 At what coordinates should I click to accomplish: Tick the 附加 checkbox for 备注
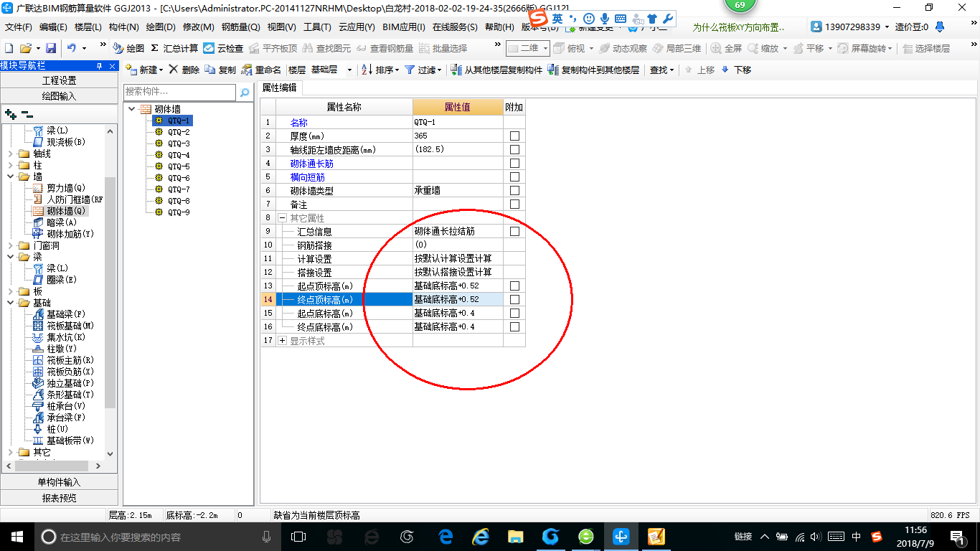coord(514,204)
